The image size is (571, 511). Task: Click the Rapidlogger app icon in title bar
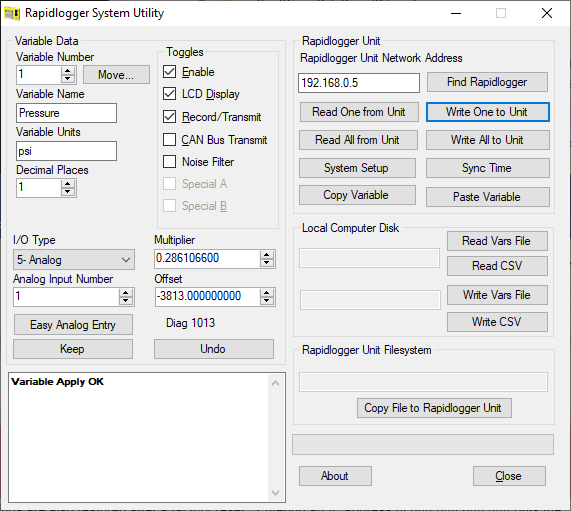click(12, 13)
